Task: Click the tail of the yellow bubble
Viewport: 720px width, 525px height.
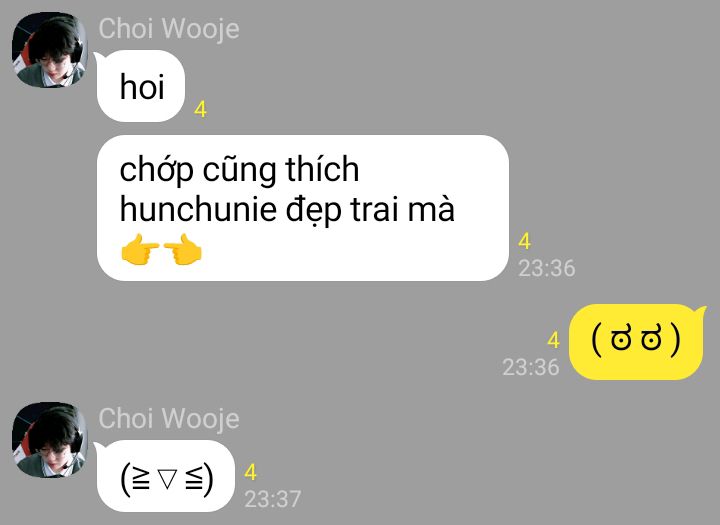Action: (x=700, y=312)
